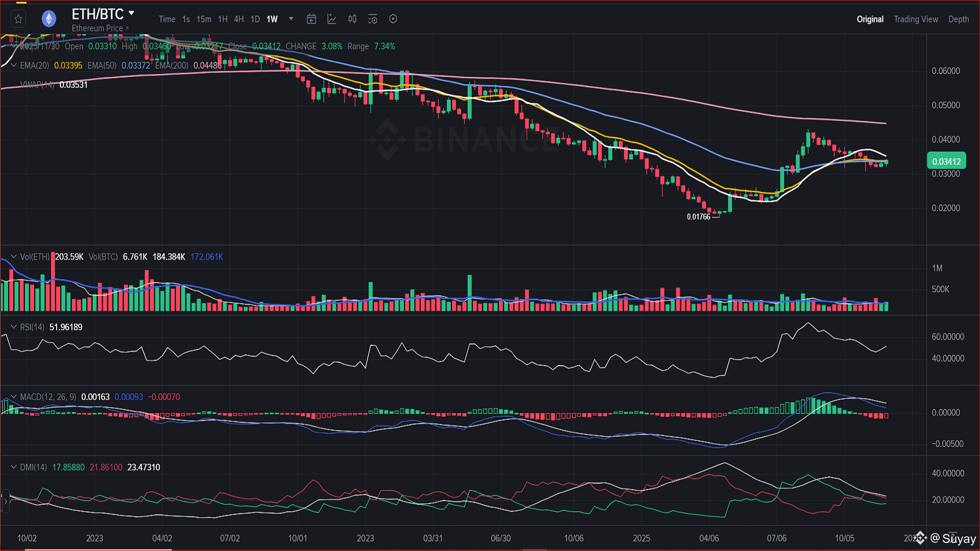Add ETH/BTC to favorites with the star
Viewport: 980px width, 551px height.
coord(18,19)
